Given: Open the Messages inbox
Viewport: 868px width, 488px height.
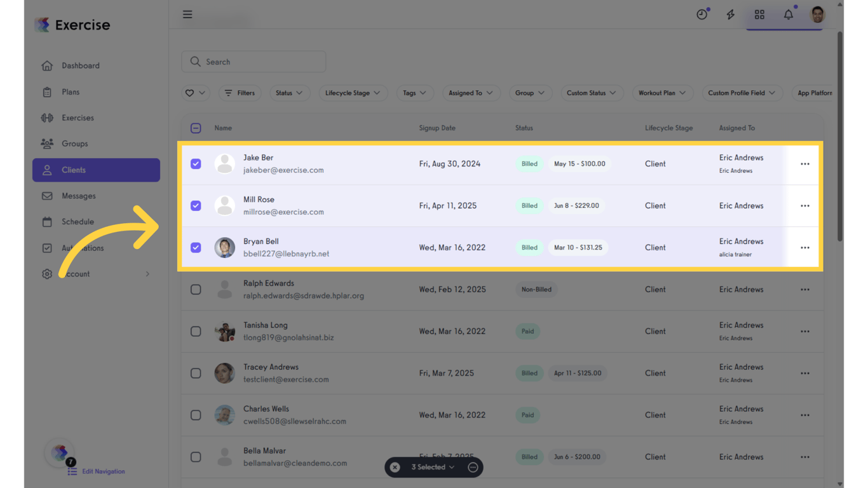Looking at the screenshot, I should (x=79, y=196).
